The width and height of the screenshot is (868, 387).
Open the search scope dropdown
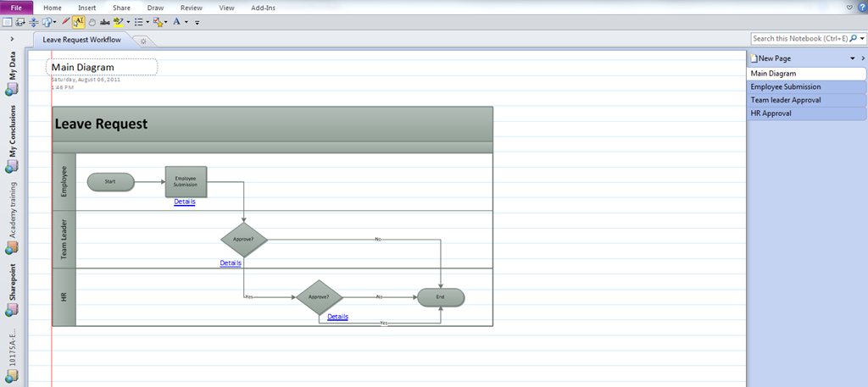click(x=862, y=38)
